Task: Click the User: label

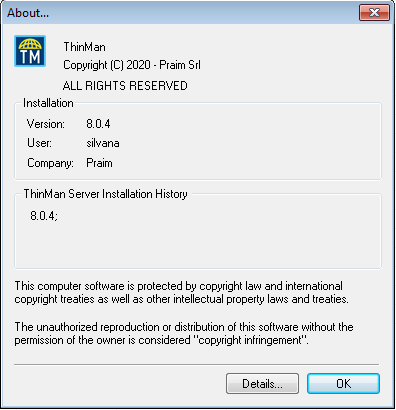Action: pos(39,143)
